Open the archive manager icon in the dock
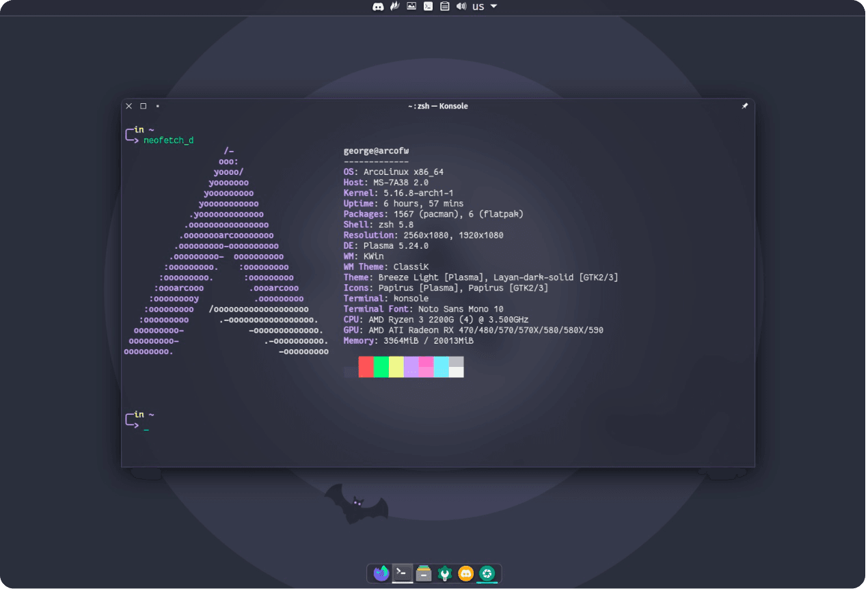Screen dimensions: 868x591 [x=423, y=574]
